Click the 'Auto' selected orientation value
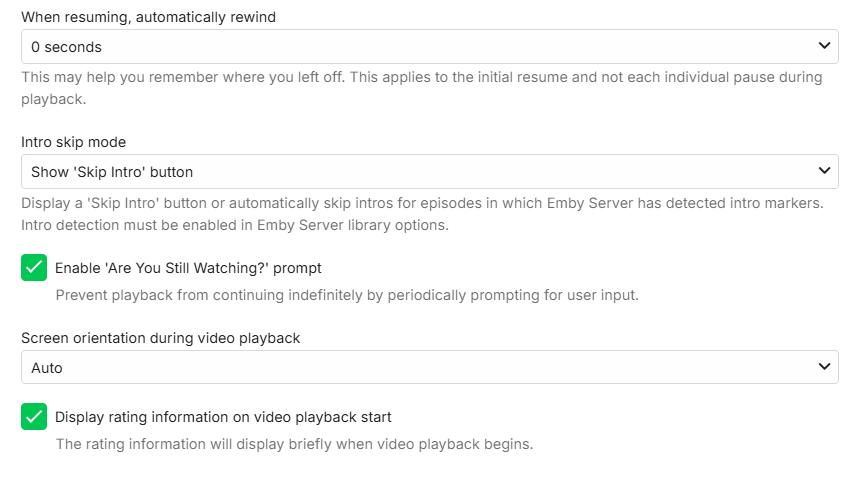Image resolution: width=856 pixels, height=497 pixels. pos(47,367)
